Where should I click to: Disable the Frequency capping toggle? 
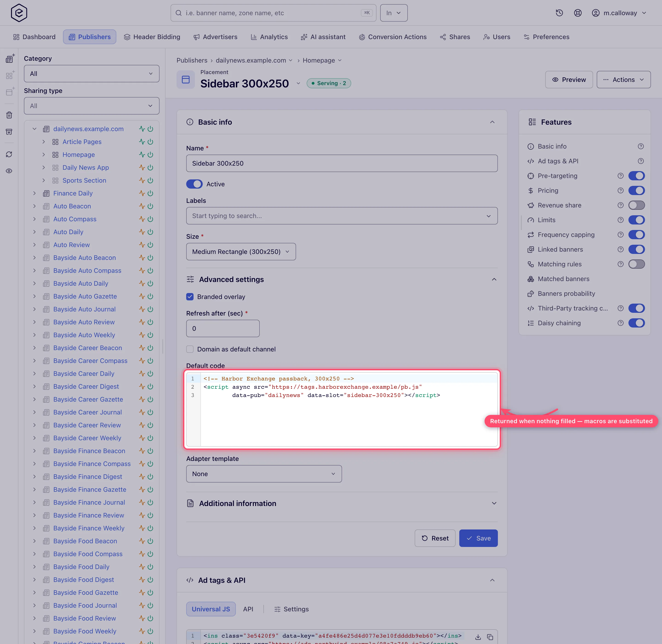636,235
